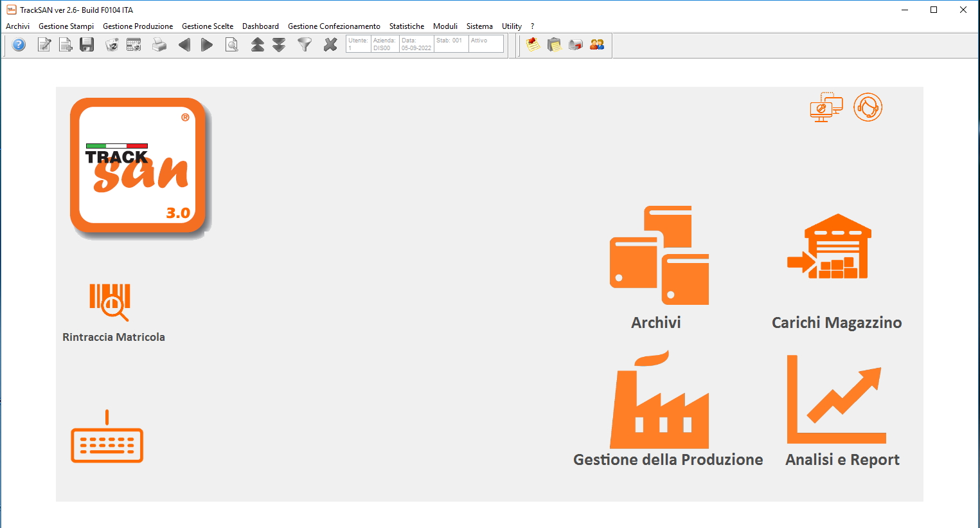The image size is (980, 528).
Task: Open the Gestione Scelte menu
Action: pos(208,26)
